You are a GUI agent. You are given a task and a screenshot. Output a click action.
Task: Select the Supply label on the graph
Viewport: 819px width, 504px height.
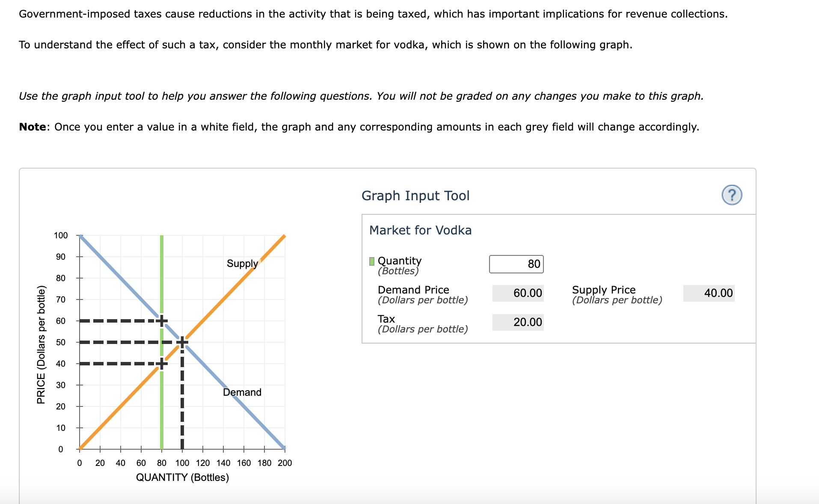click(x=242, y=264)
